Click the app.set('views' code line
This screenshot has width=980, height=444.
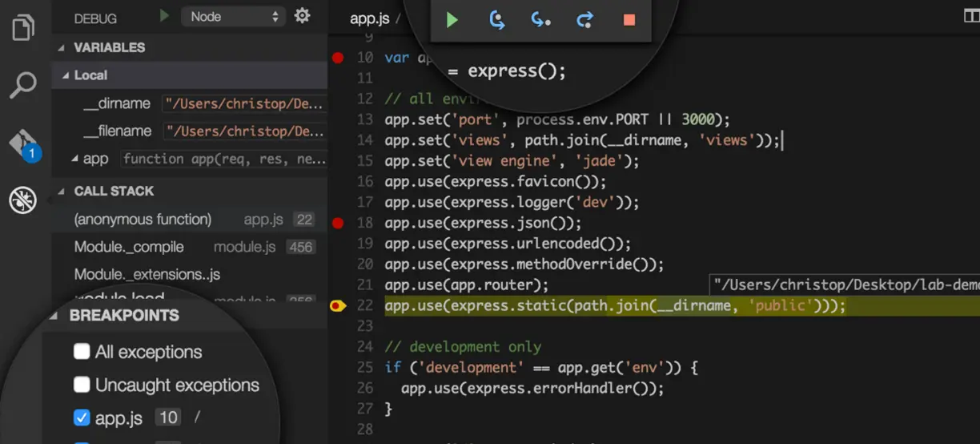click(x=582, y=140)
